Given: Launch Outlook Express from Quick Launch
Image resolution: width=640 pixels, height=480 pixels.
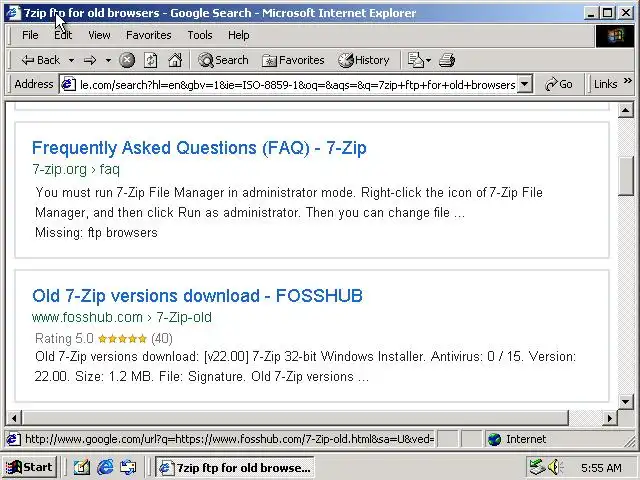Looking at the screenshot, I should [x=128, y=467].
